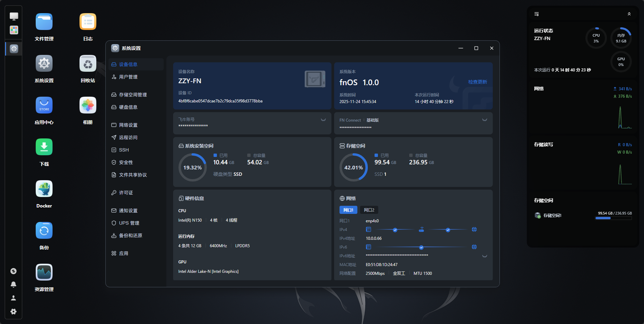This screenshot has width=644, height=324.
Task: Open 网络设置 in the settings sidebar
Action: [128, 125]
